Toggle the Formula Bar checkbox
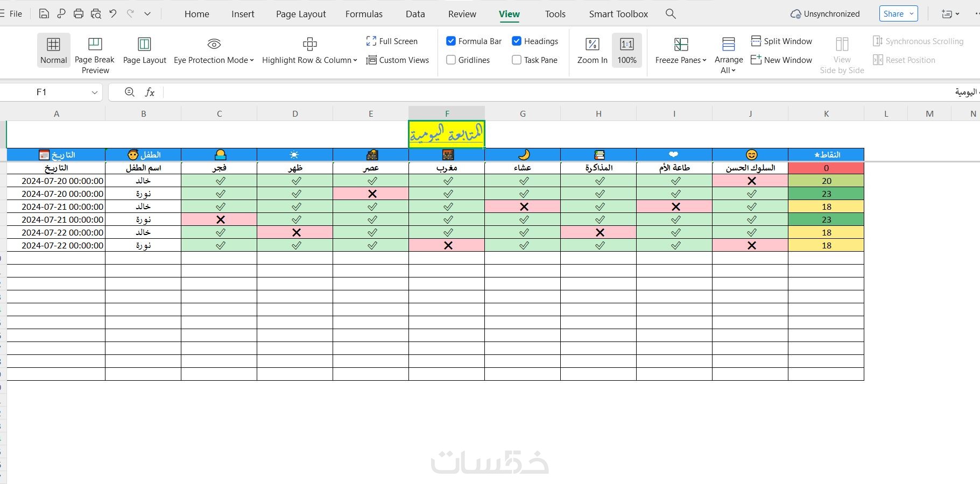 (x=451, y=41)
